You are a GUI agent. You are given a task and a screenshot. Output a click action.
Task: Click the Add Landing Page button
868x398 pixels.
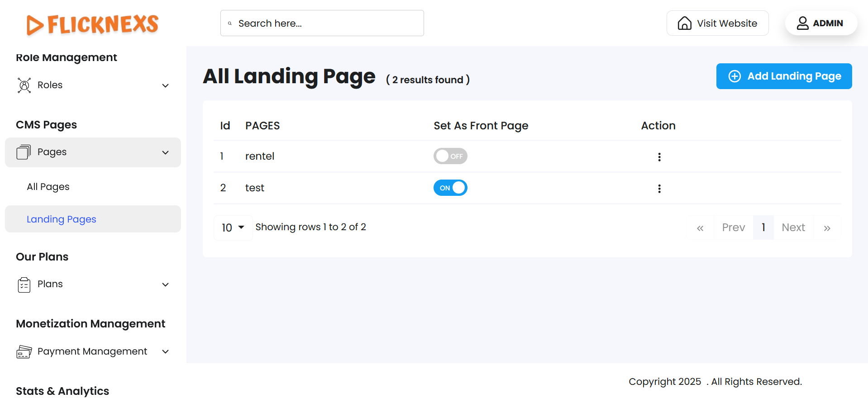[x=784, y=76]
